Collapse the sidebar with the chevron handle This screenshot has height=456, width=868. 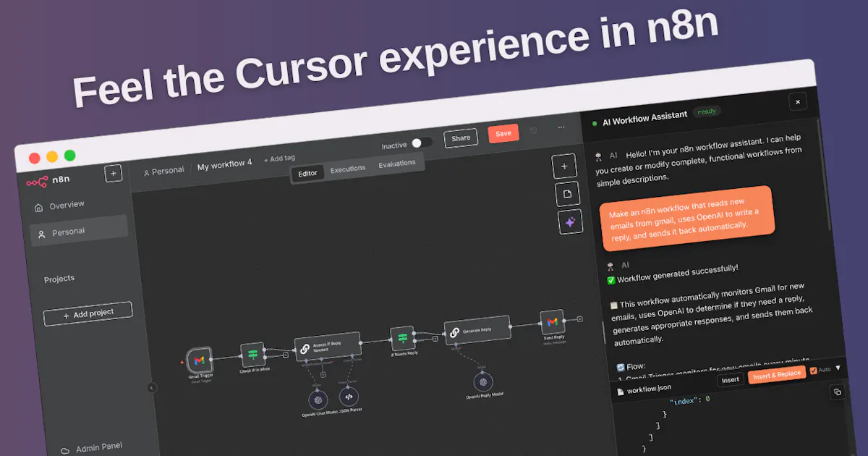tap(151, 388)
